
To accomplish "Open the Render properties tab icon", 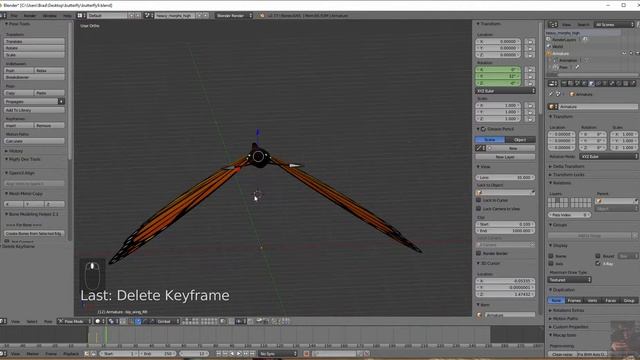I will [564, 83].
